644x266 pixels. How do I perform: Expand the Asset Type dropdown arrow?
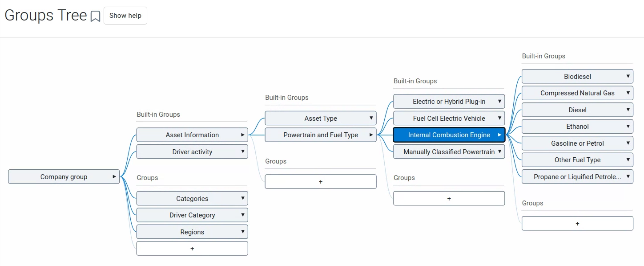click(371, 118)
